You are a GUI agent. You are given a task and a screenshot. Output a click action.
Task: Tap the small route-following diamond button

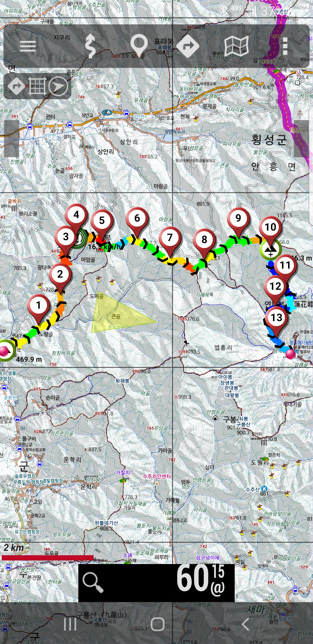[17, 86]
